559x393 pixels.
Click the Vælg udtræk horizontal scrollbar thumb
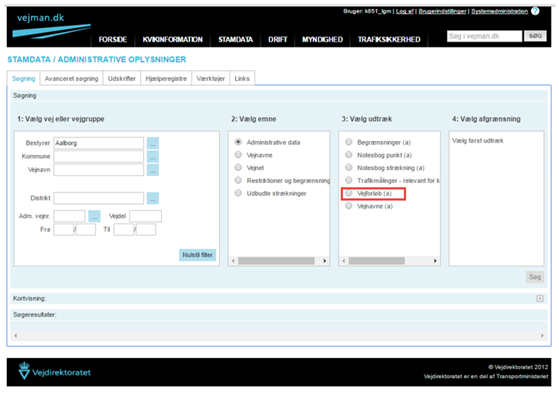pyautogui.click(x=376, y=261)
